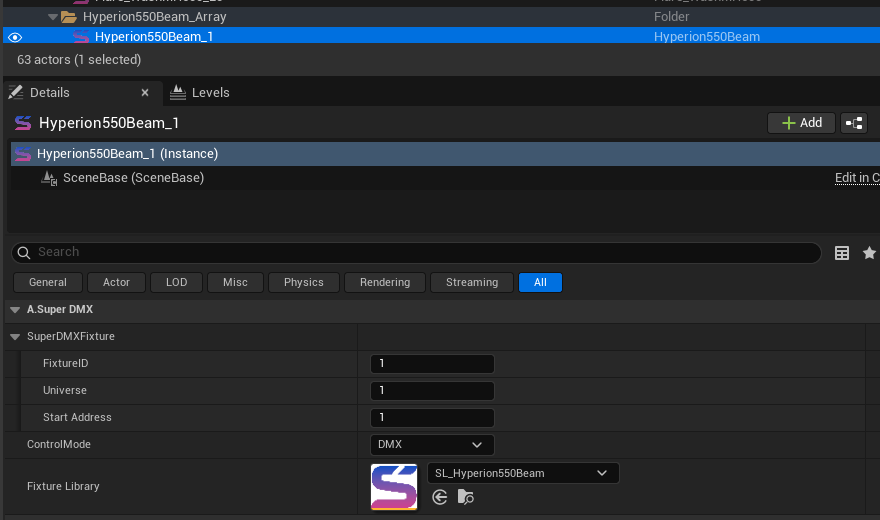Click icon on Hyperion550Beam_1 (Instance) row

tap(22, 154)
